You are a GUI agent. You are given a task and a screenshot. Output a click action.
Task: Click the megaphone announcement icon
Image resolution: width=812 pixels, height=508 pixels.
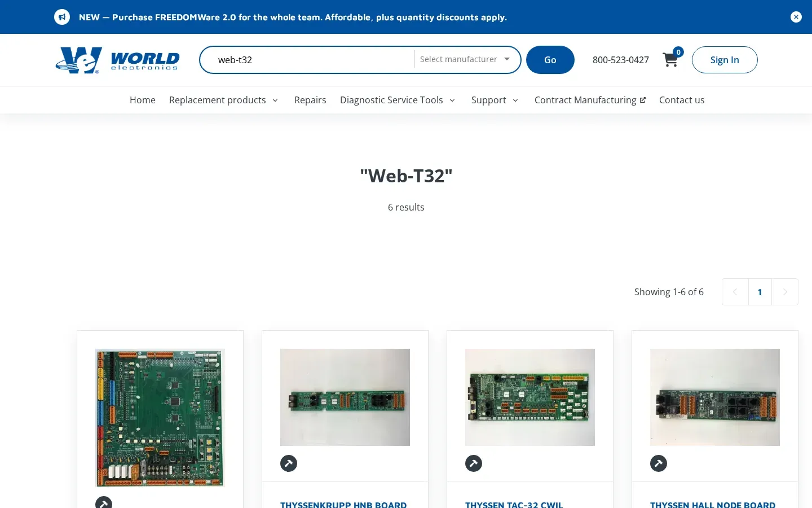[62, 17]
